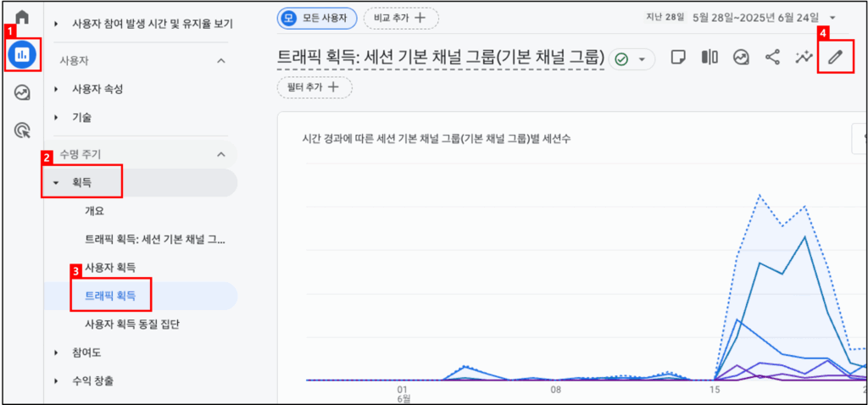Viewport: 868px width, 405px height.
Task: Open the Advertising cursor icon in the left rail
Action: coord(23,131)
